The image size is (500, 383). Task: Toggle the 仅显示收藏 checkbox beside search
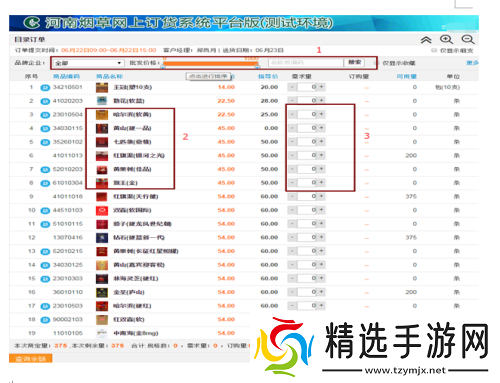click(x=377, y=63)
